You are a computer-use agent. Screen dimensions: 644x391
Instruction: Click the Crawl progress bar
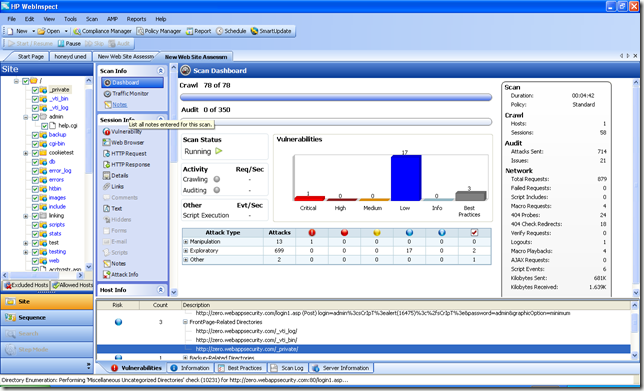tap(336, 97)
